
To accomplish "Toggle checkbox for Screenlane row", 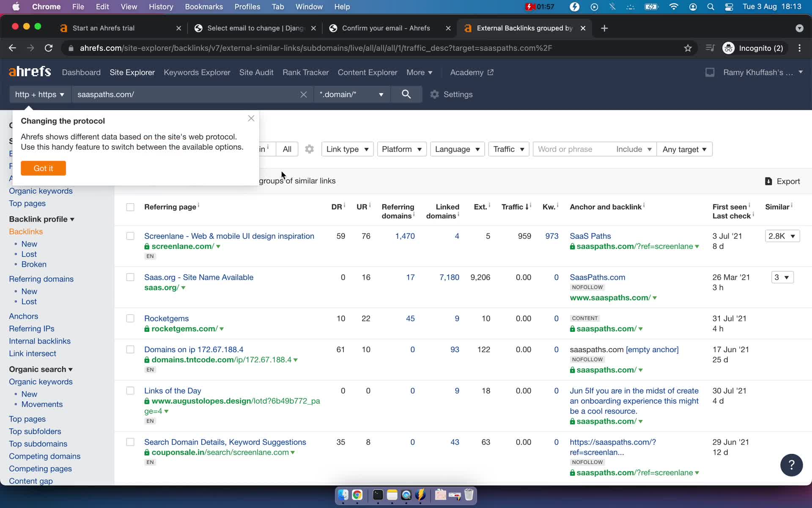I will tap(130, 235).
